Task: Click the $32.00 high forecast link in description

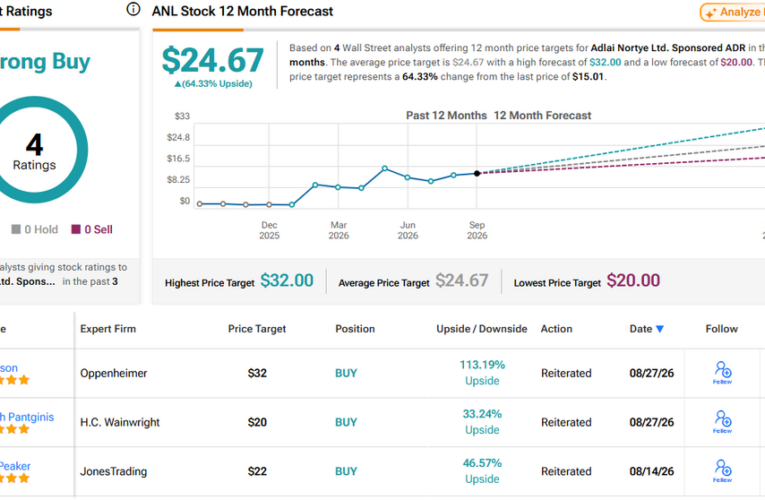Action: (605, 62)
